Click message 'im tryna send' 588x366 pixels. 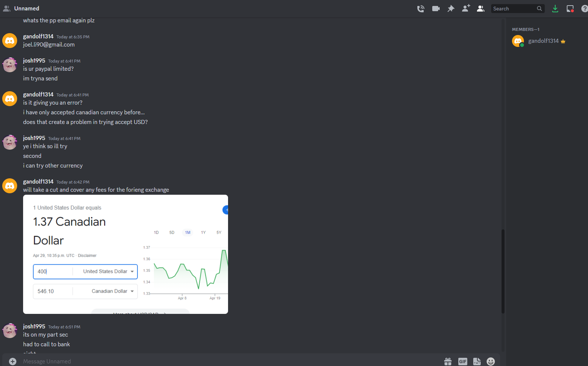point(40,79)
